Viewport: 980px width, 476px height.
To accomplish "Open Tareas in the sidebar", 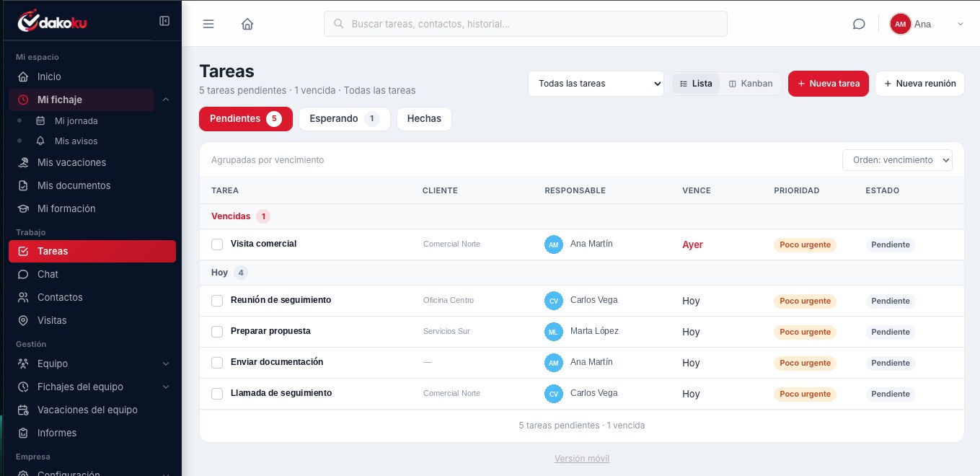I will tap(92, 251).
